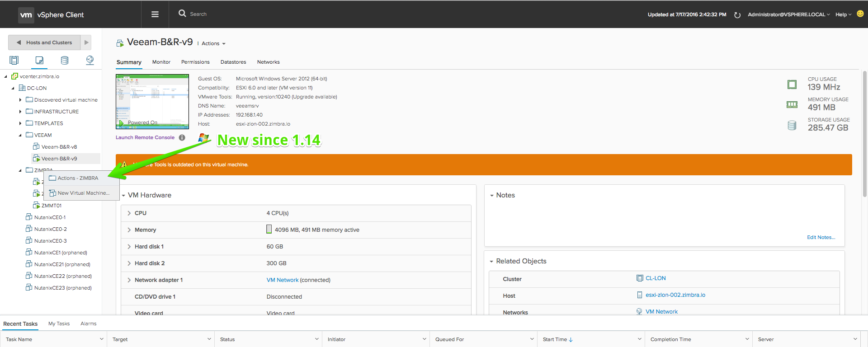Click the Start Time sort arrow
The width and height of the screenshot is (868, 347).
(571, 340)
